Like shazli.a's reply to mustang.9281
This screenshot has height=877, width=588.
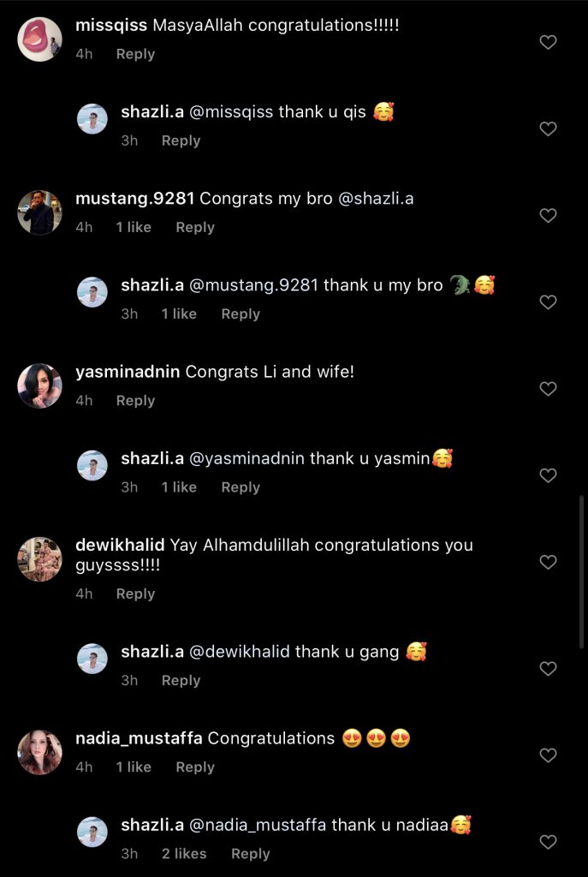(549, 301)
